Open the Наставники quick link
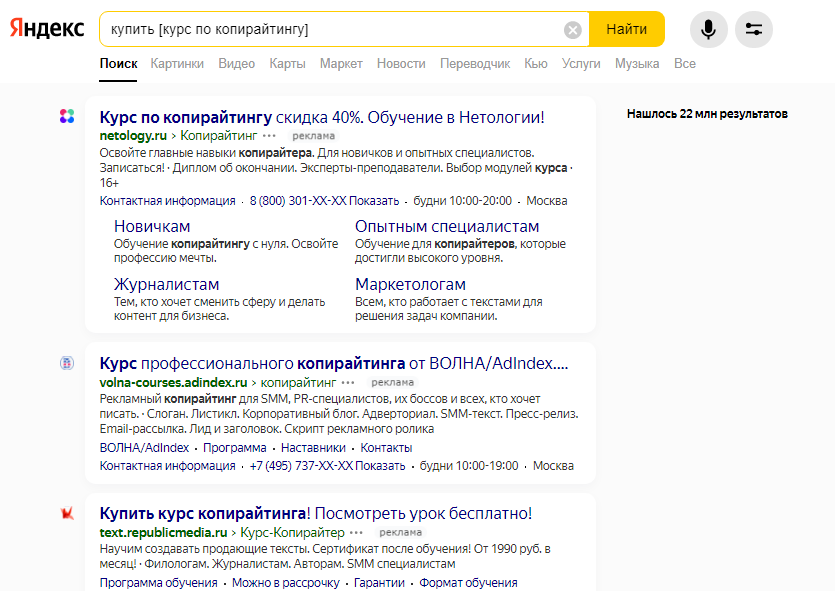 pos(314,448)
